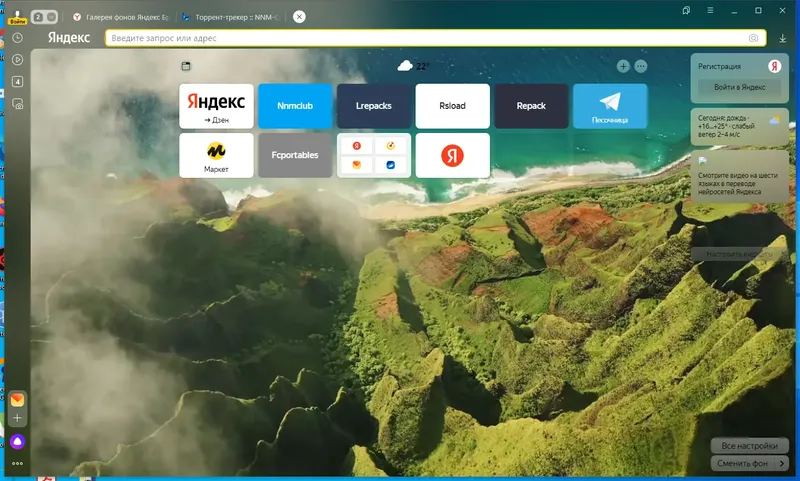Viewport: 800px width, 481px height.
Task: Click blue icon in the folder tile
Action: tap(391, 165)
